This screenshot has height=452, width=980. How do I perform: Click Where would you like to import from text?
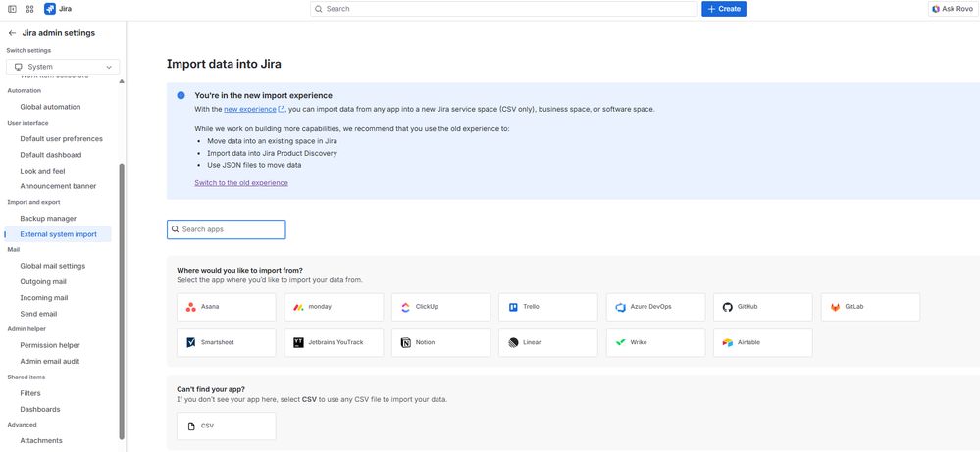point(240,271)
